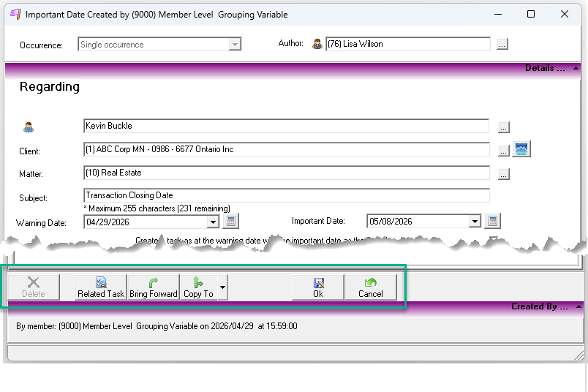Image resolution: width=588 pixels, height=392 pixels.
Task: Collapse the Created By section header
Action: (x=578, y=307)
